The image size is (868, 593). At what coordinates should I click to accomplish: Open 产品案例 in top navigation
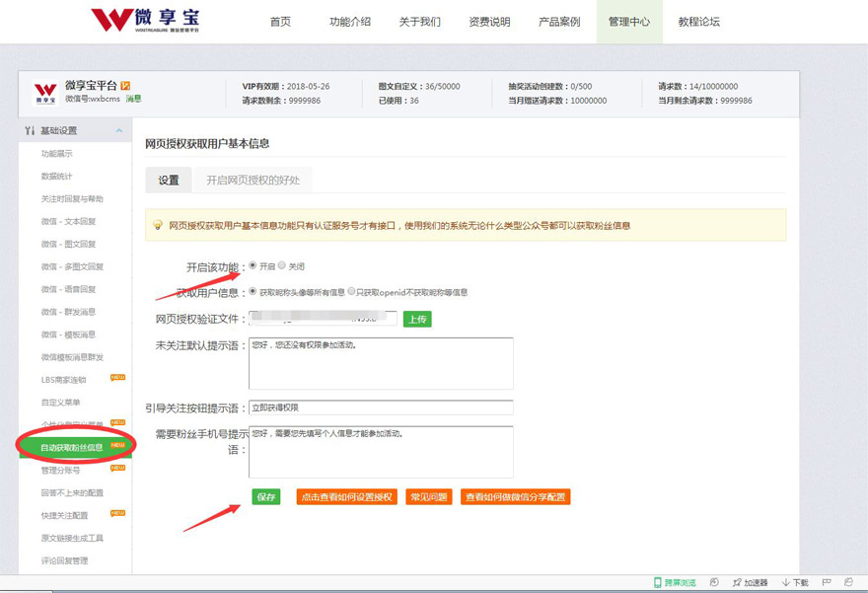(x=559, y=22)
